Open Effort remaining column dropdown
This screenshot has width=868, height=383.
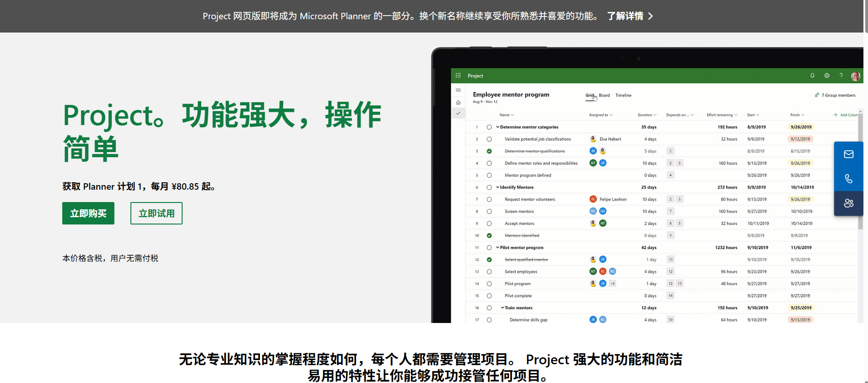[736, 115]
